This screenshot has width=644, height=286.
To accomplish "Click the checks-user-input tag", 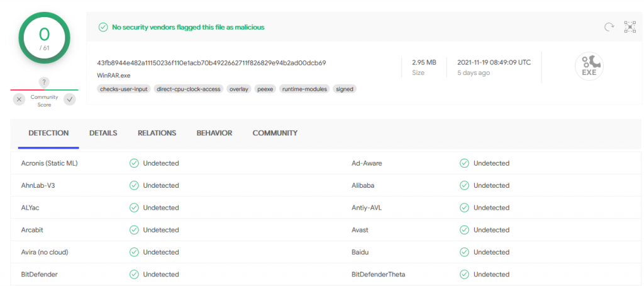I will coord(124,89).
